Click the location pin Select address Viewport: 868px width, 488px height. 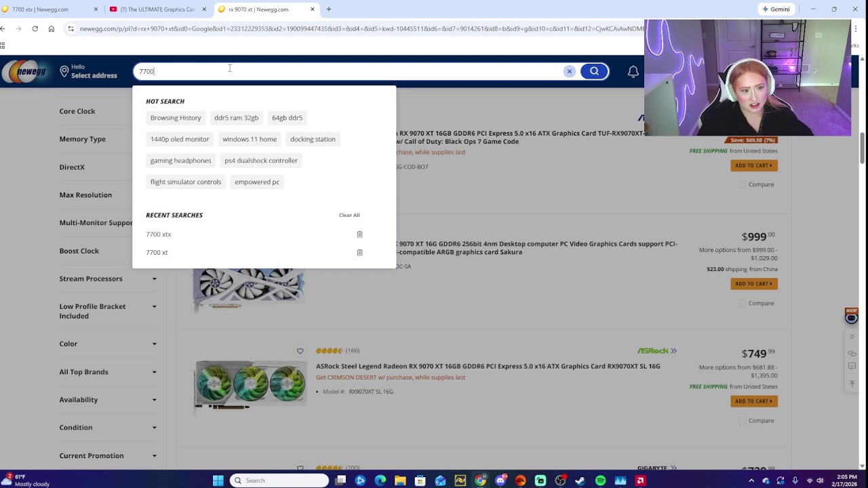(89, 71)
